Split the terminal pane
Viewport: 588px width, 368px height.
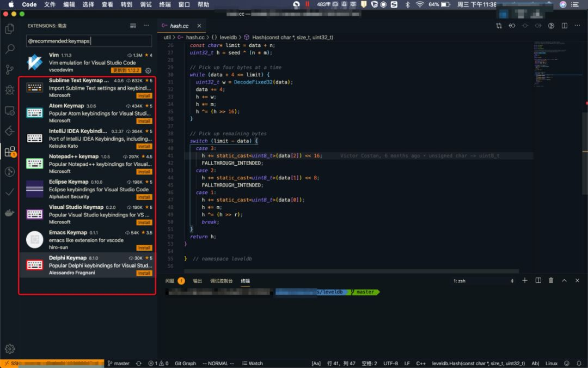point(538,281)
